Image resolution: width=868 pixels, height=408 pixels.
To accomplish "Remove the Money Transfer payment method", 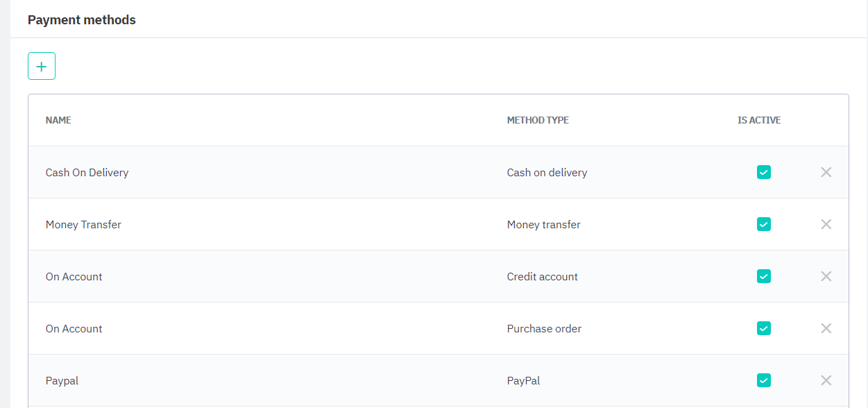I will point(826,224).
